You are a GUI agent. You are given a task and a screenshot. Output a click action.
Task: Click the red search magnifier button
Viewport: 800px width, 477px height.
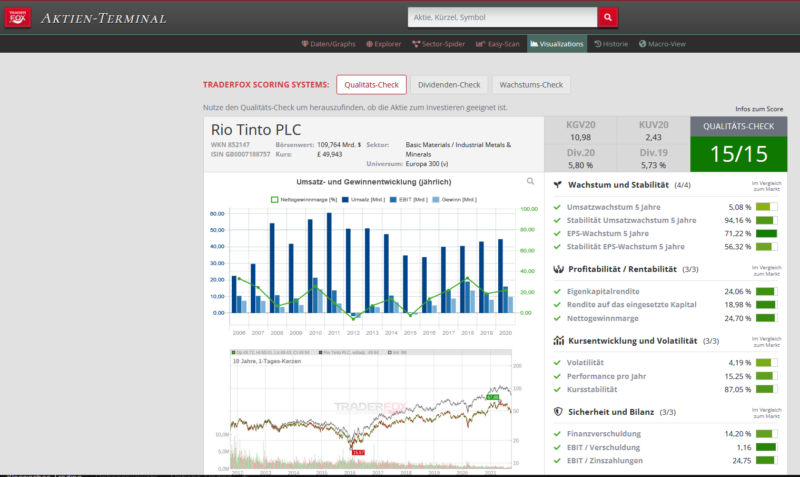[x=608, y=18]
